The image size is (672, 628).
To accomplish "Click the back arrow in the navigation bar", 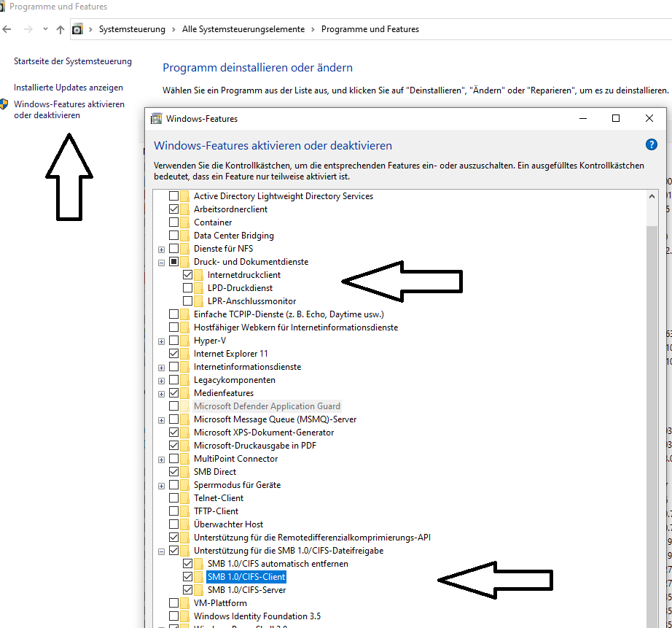I will click(7, 29).
